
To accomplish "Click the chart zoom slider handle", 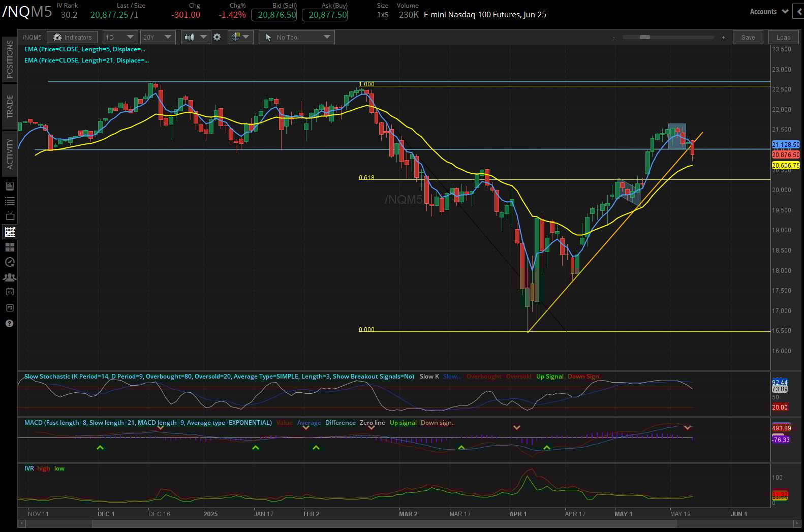I will click(644, 37).
